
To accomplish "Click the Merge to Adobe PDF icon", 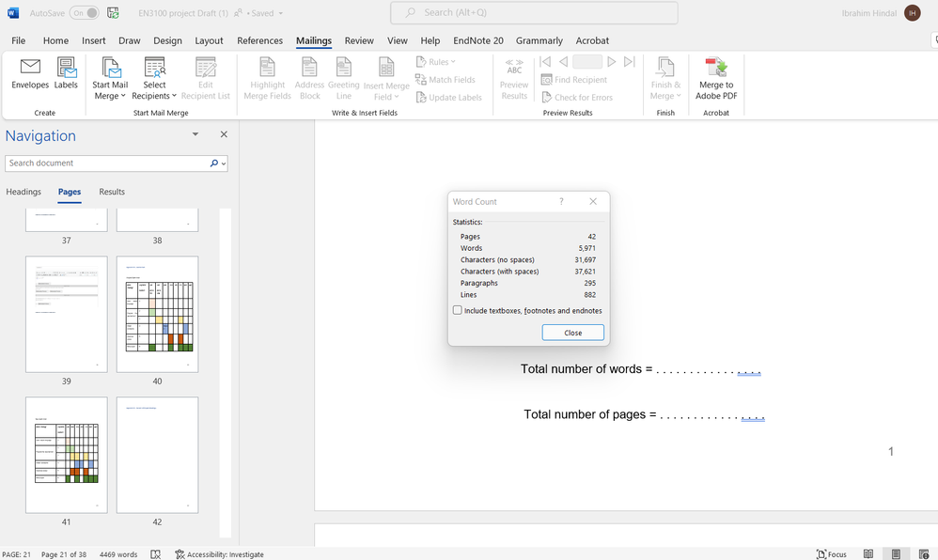I will coord(716,78).
